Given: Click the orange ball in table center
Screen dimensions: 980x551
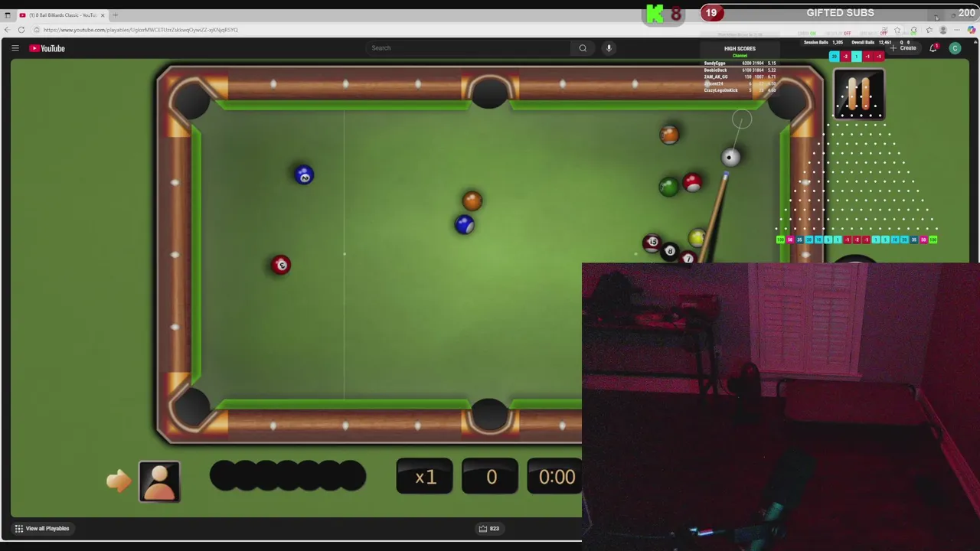Looking at the screenshot, I should pos(472,201).
